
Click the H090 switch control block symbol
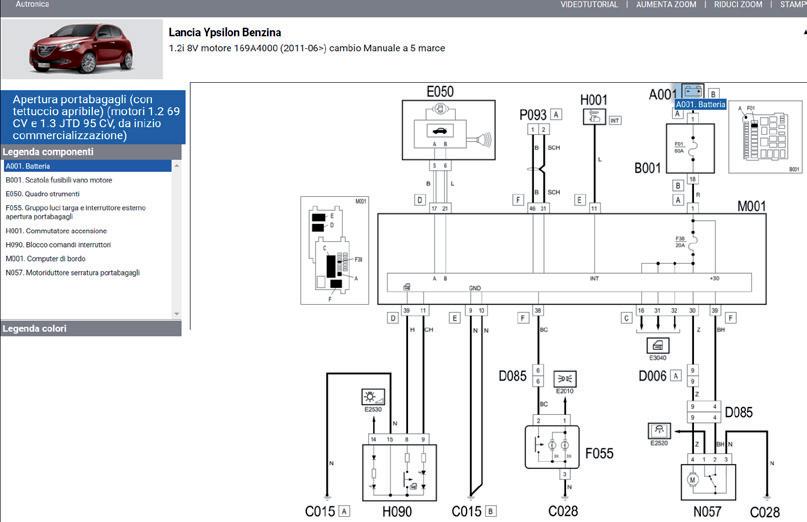399,473
